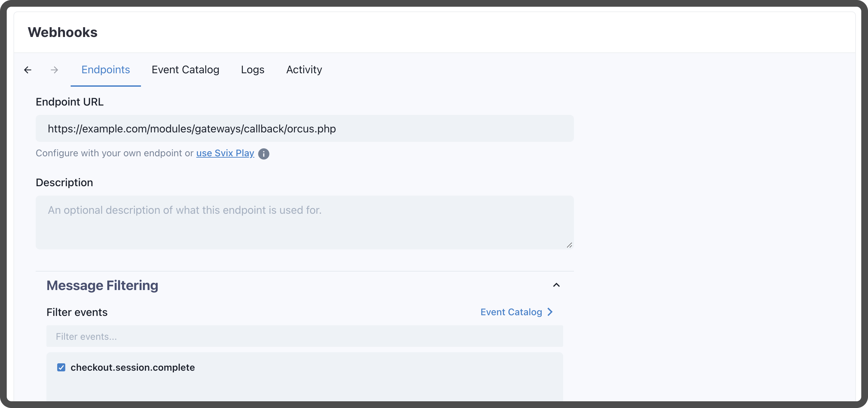The image size is (868, 408).
Task: Uncheck the checkout.session.complete checkbox
Action: click(61, 367)
